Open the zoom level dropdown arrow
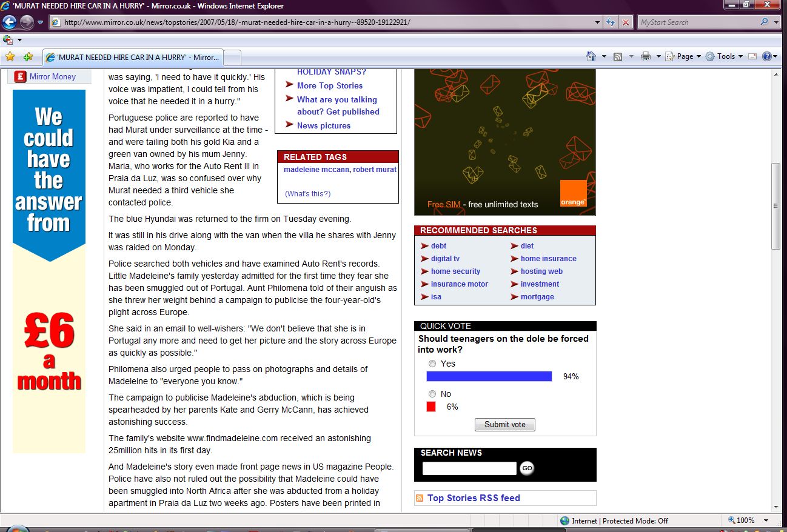The image size is (787, 532). pyautogui.click(x=766, y=520)
